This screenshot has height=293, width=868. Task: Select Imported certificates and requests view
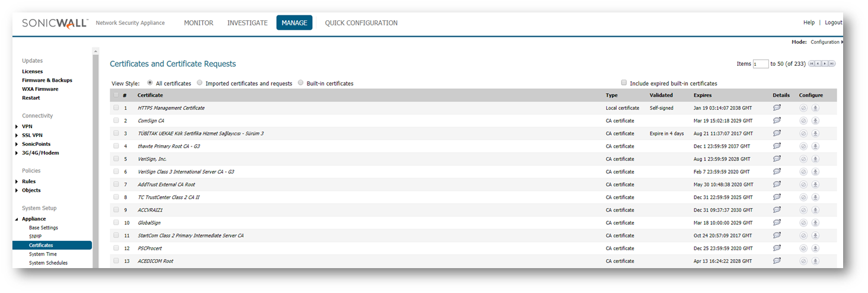point(200,83)
